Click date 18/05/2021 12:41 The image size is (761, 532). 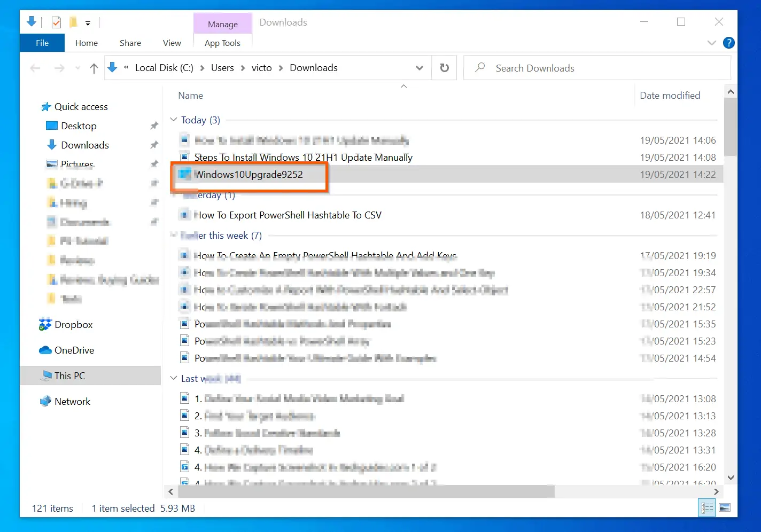click(x=678, y=215)
